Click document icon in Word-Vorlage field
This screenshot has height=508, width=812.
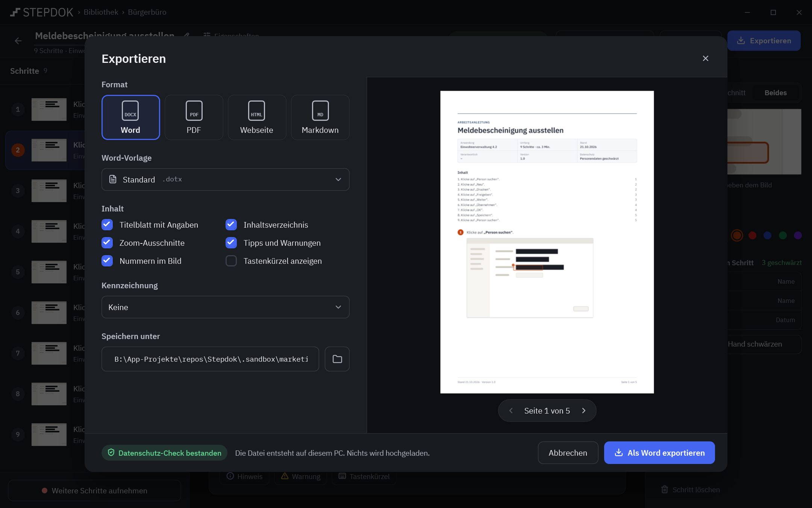[113, 179]
